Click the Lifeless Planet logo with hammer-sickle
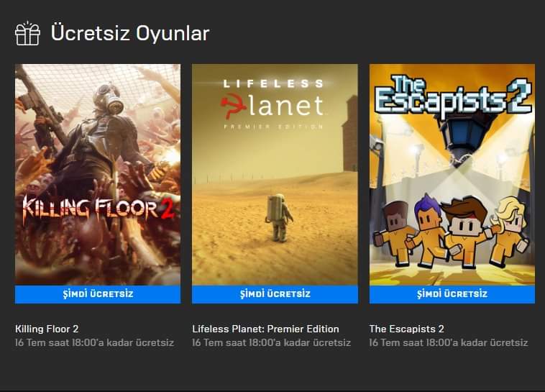The image size is (545, 392). 273,104
